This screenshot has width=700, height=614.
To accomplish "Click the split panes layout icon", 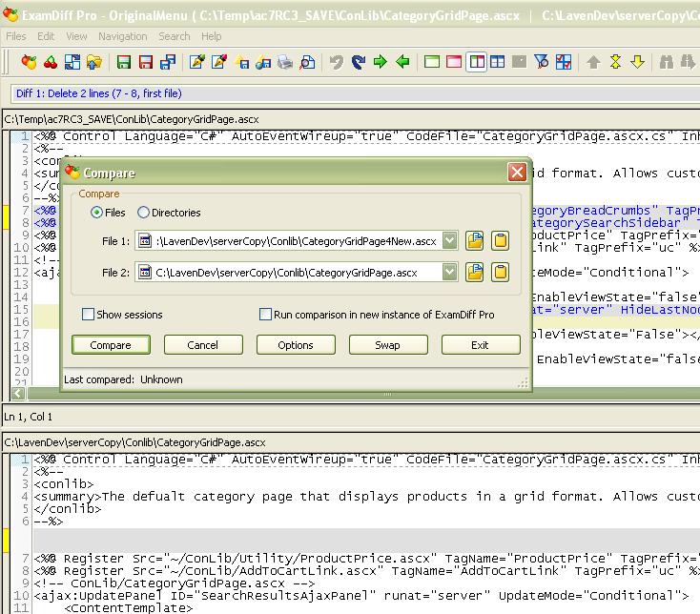I will click(497, 62).
